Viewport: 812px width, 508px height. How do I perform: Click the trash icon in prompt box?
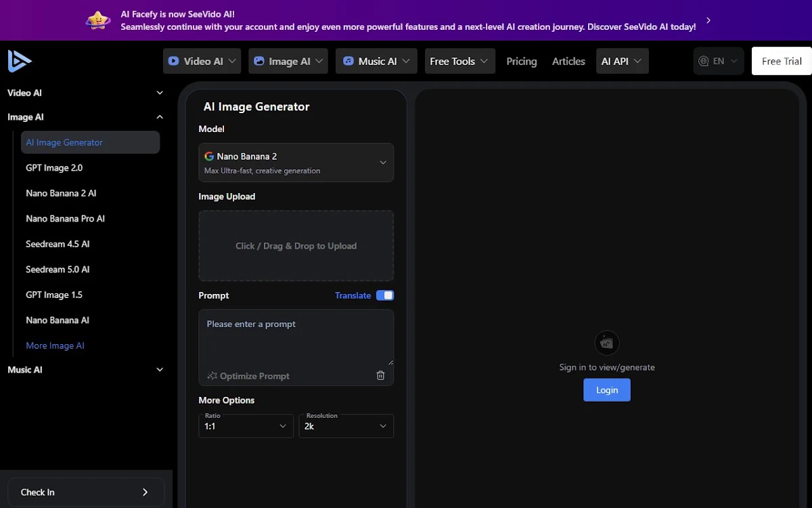[x=380, y=375]
